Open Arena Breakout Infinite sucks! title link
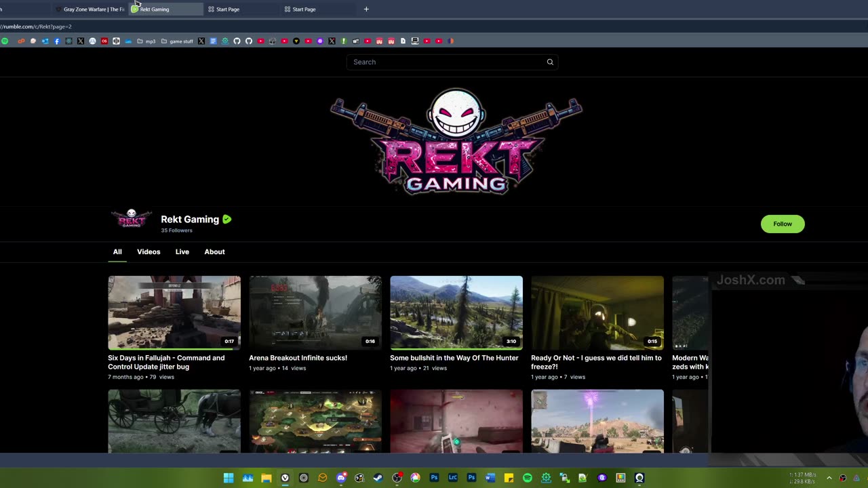The height and width of the screenshot is (488, 868). pyautogui.click(x=298, y=358)
